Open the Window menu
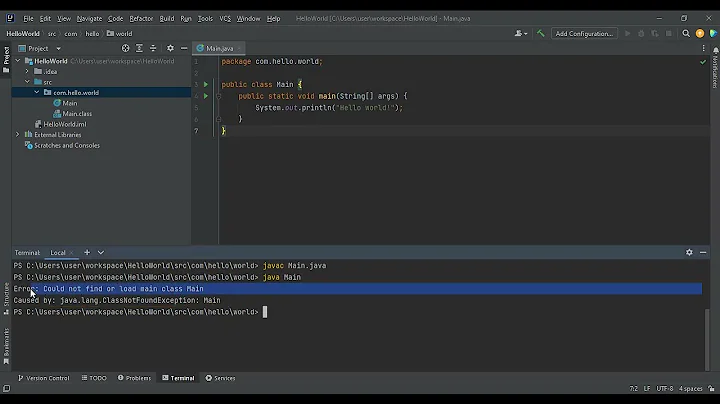 248,19
